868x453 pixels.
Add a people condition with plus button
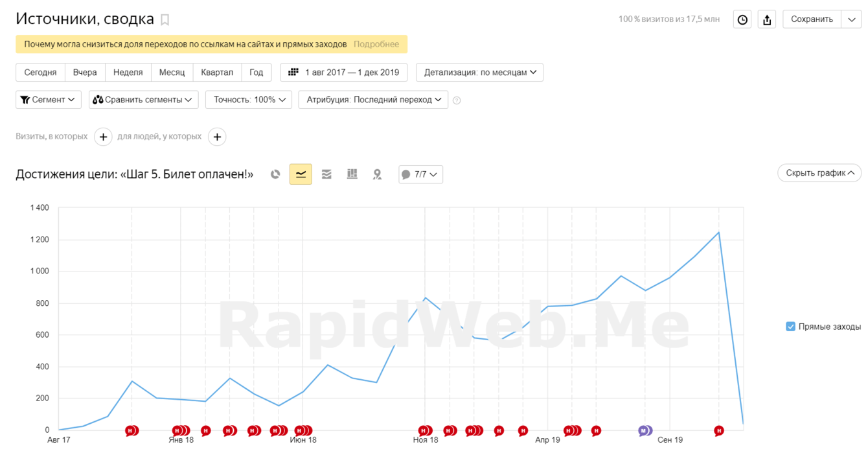click(x=217, y=137)
